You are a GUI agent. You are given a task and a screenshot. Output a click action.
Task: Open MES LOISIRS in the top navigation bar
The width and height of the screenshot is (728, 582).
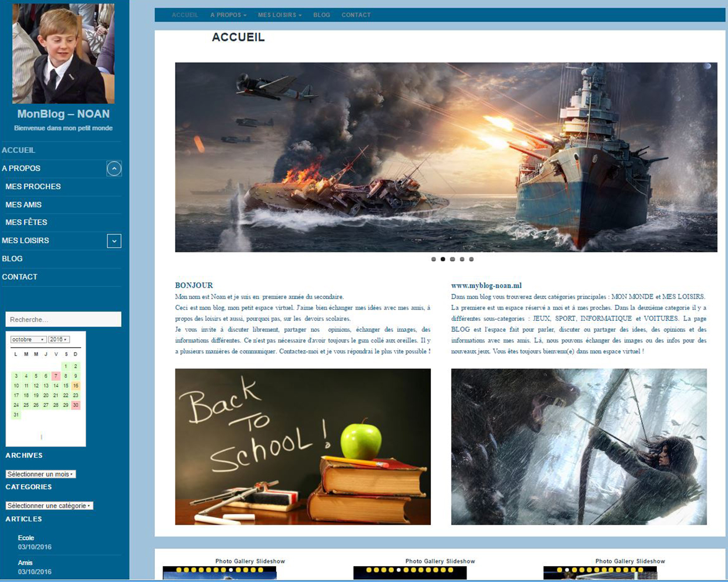[280, 15]
